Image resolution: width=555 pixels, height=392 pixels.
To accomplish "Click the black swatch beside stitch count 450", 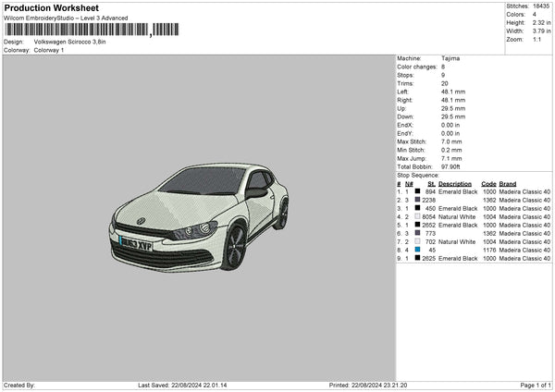I will pos(418,208).
